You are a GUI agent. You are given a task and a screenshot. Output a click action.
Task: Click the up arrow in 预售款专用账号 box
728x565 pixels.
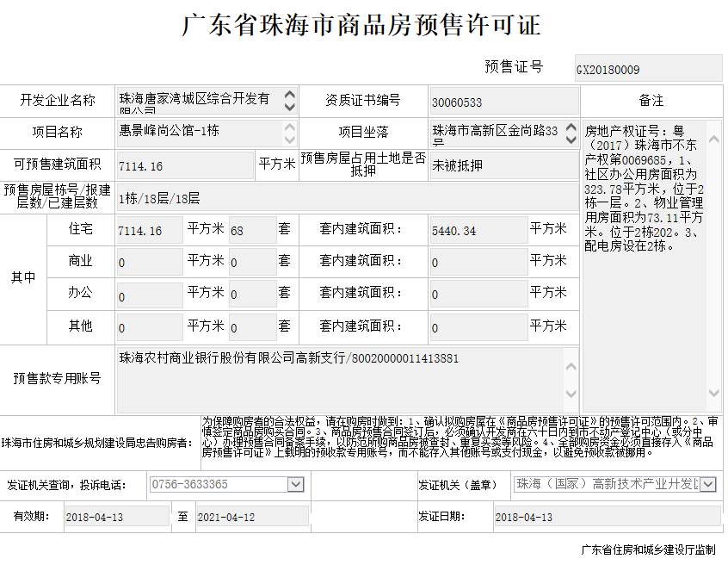click(570, 366)
